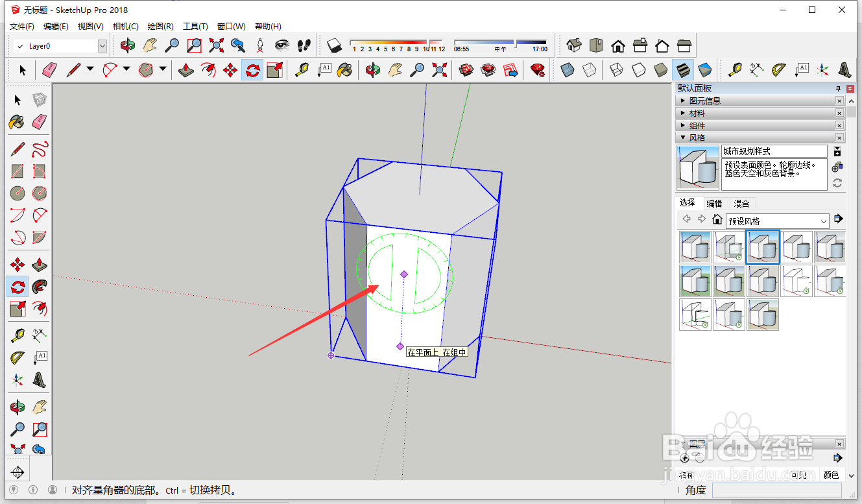Toggle shadows in the shadow toolbar
The image size is (862, 504).
coord(333,44)
